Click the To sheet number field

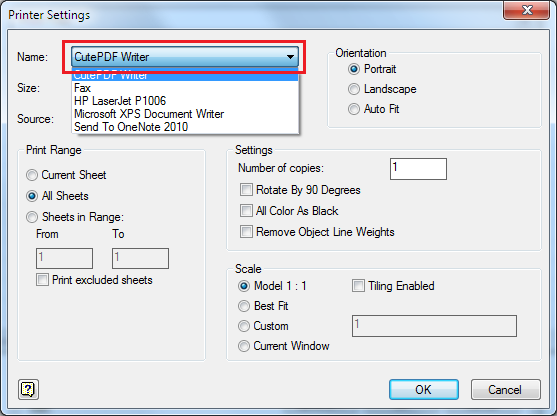point(140,258)
